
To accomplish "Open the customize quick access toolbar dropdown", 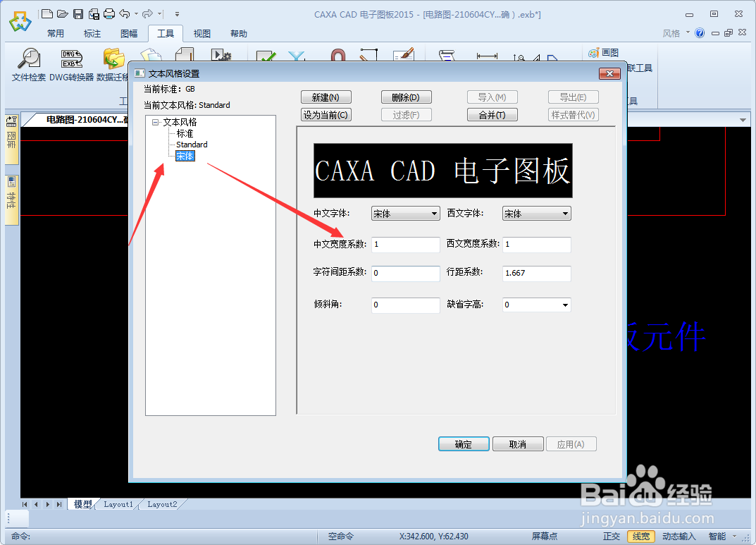I will pos(177,14).
